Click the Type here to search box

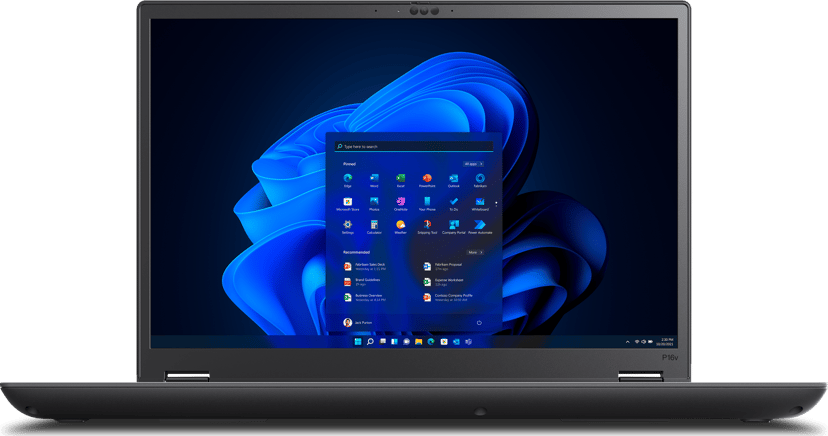414,146
